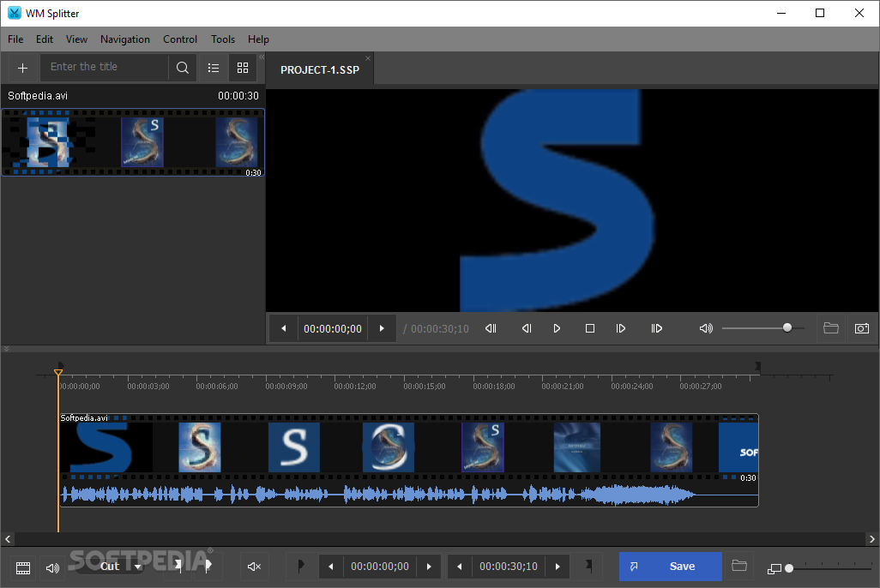880x588 pixels.
Task: Jump to next keyframe in preview
Action: [x=657, y=329]
